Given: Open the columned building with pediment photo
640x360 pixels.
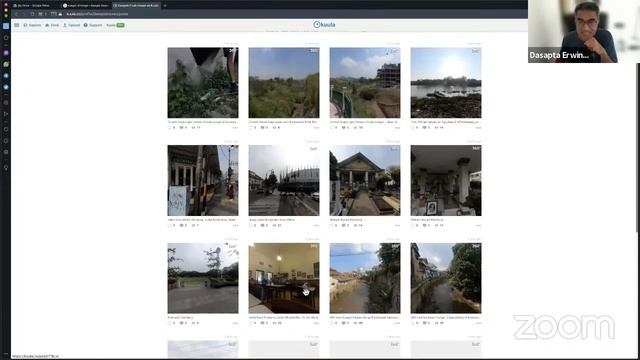Looking at the screenshot, I should 365,180.
